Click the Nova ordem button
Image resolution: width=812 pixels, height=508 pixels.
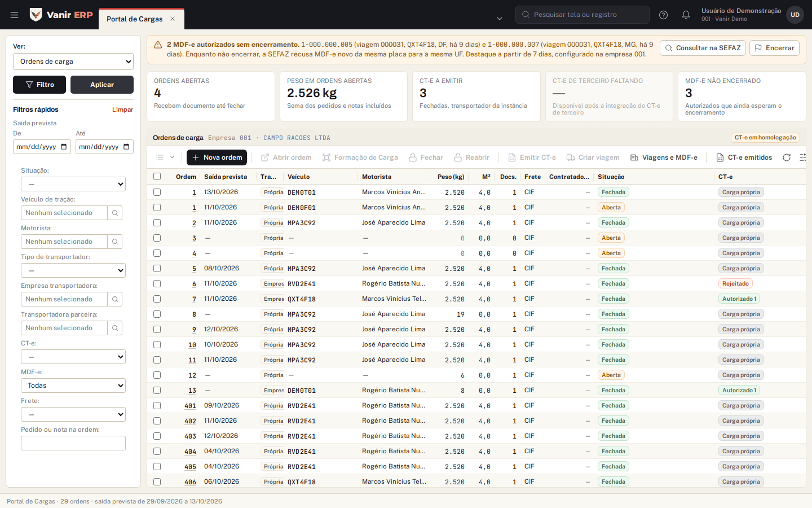pyautogui.click(x=217, y=157)
